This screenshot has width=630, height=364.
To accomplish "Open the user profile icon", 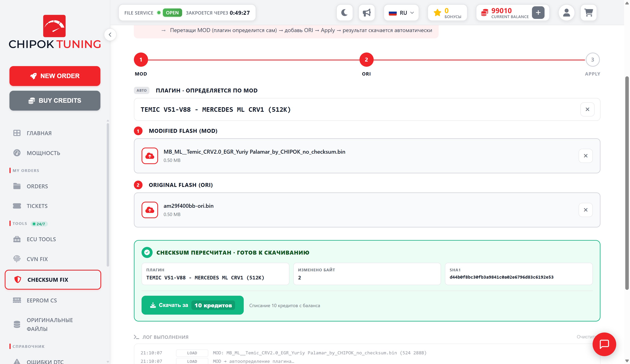I will click(x=566, y=12).
